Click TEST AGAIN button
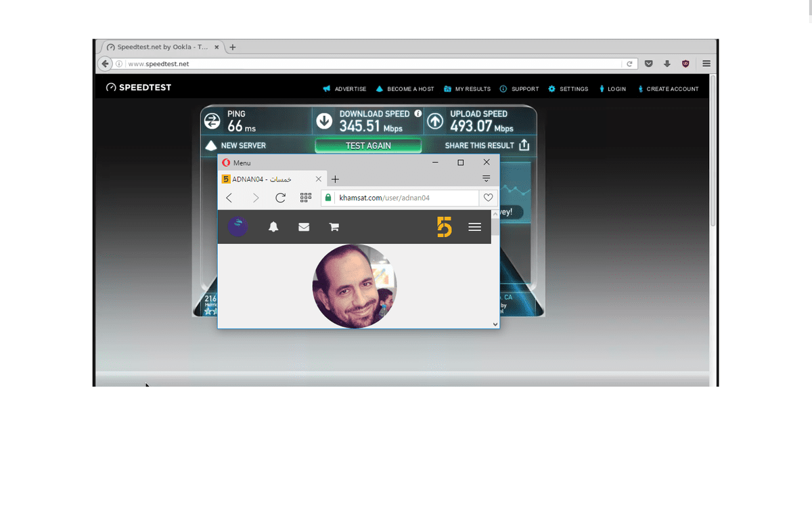The height and width of the screenshot is (508, 812). (x=368, y=146)
